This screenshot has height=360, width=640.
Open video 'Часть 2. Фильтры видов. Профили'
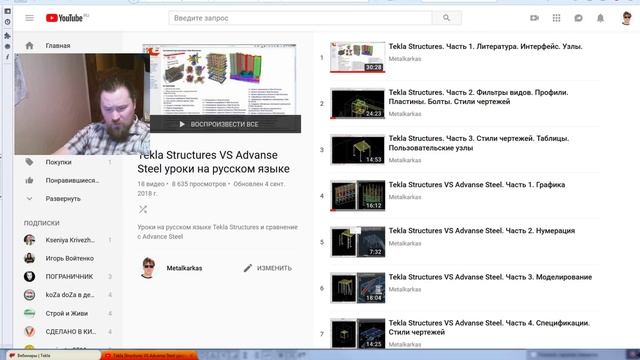pos(478,97)
